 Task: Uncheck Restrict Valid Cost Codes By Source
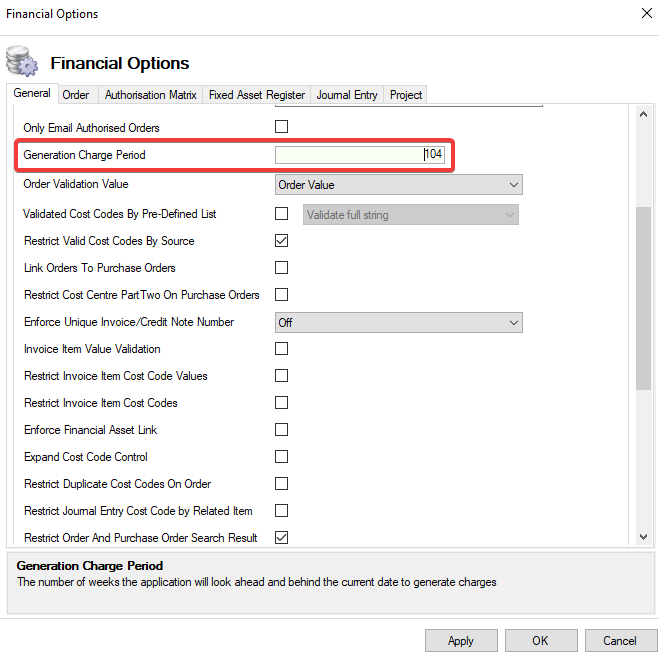(x=281, y=241)
